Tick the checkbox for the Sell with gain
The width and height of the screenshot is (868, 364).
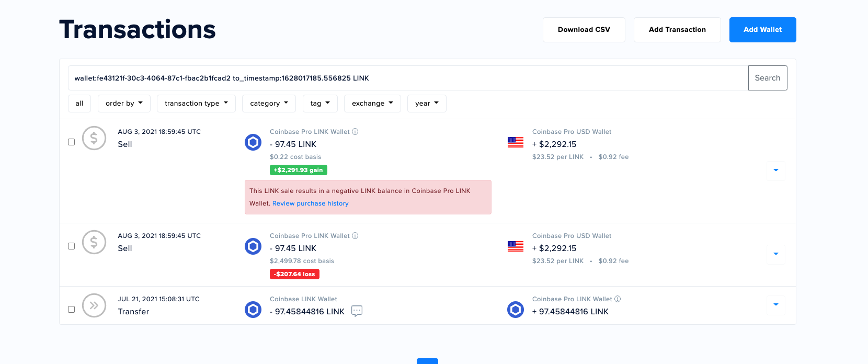tap(72, 142)
